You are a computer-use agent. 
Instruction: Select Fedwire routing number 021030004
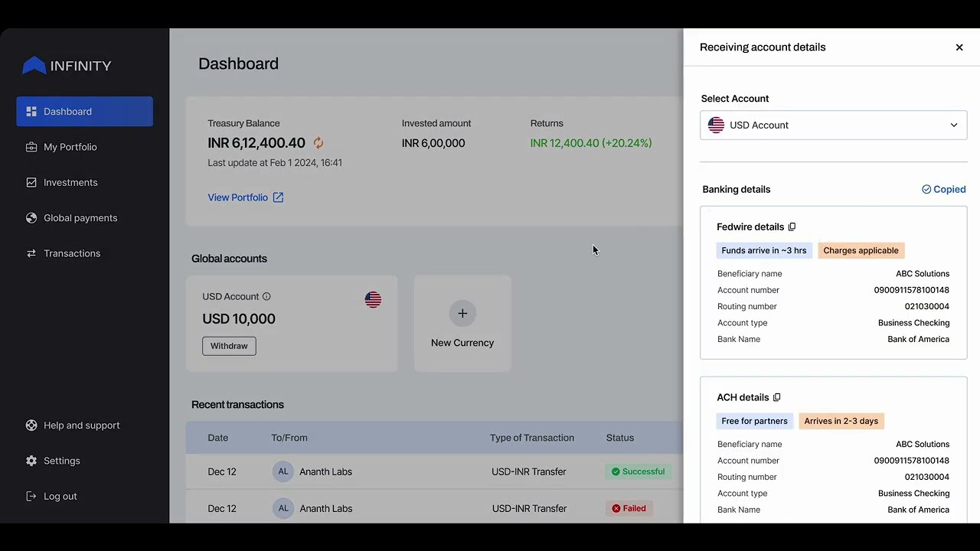(x=927, y=307)
